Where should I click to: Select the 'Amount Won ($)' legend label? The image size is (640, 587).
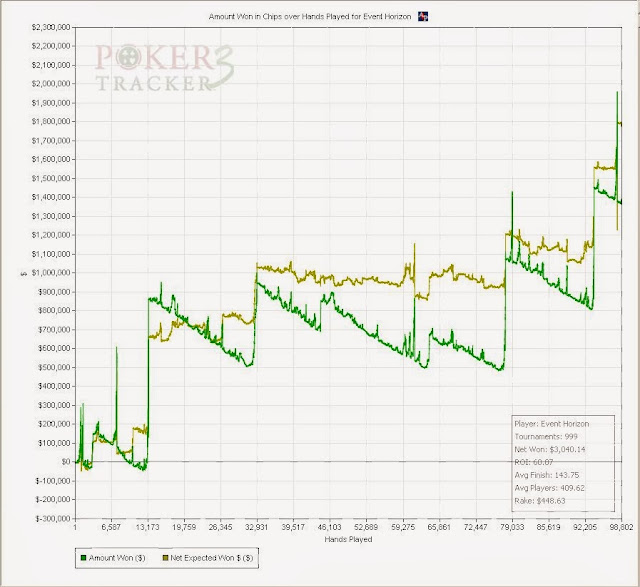117,558
